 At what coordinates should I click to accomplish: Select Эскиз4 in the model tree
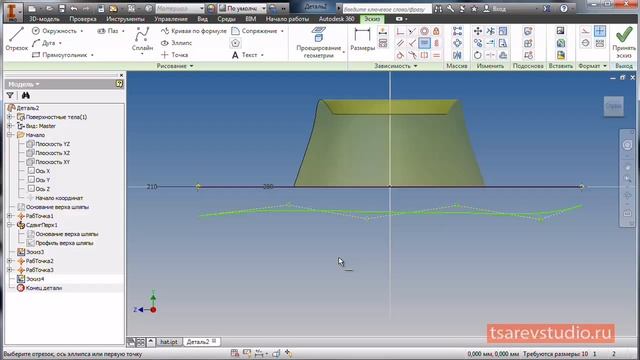coord(35,279)
